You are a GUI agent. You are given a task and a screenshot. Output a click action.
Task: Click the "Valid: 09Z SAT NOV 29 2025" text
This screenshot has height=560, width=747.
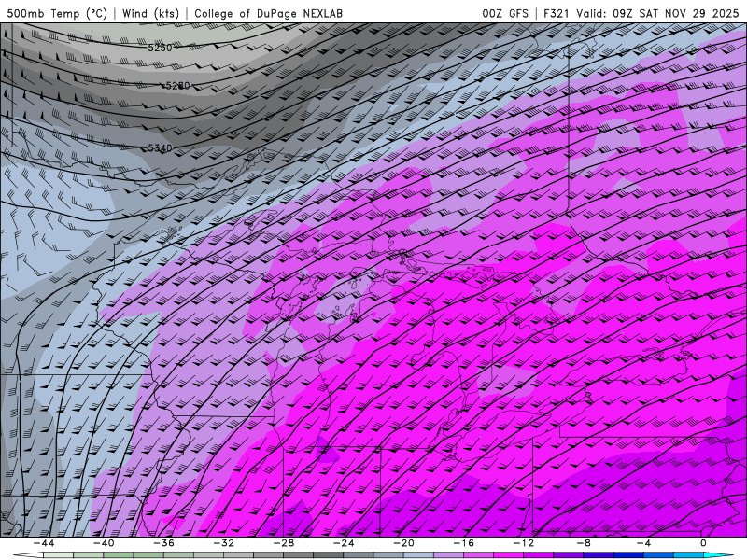(657, 13)
